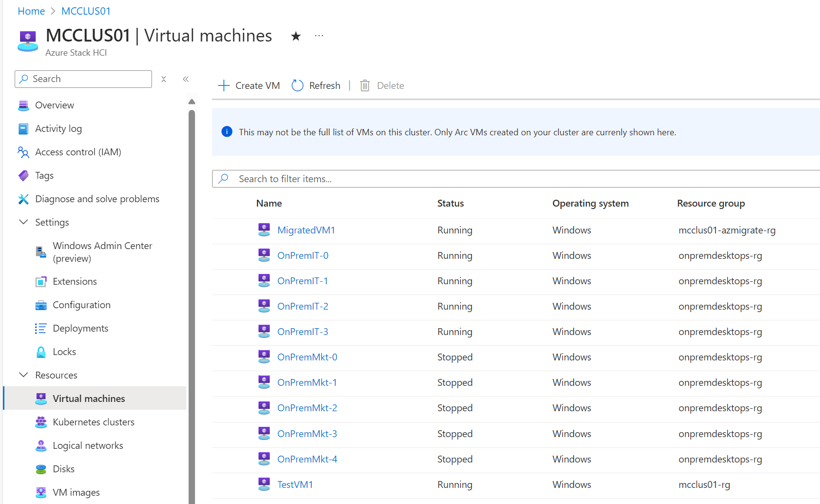Open Diagnose and solve problems

click(97, 199)
